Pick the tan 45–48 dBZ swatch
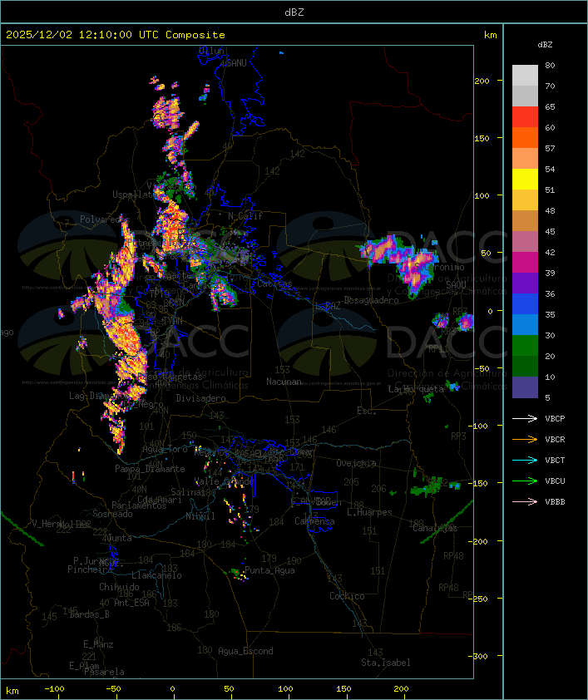 525,221
